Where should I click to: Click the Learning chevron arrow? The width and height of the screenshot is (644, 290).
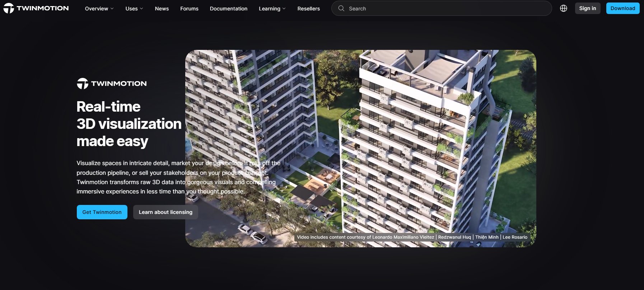[x=284, y=9]
